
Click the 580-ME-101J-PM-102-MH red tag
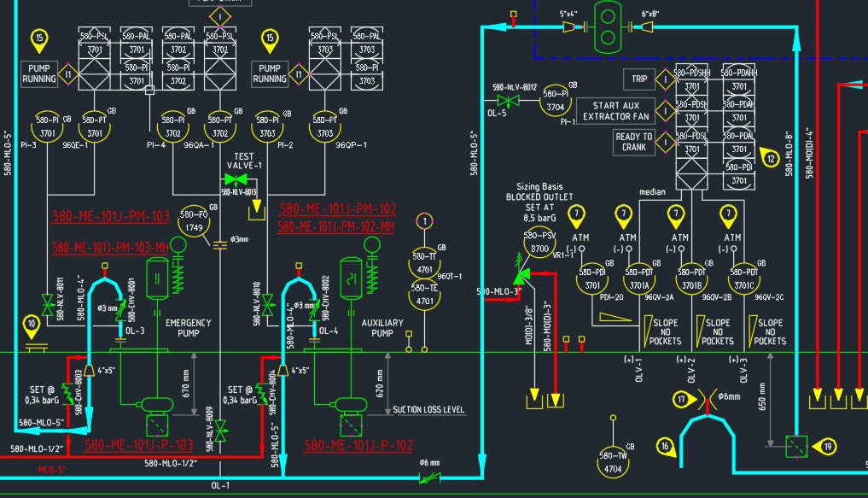tap(335, 227)
